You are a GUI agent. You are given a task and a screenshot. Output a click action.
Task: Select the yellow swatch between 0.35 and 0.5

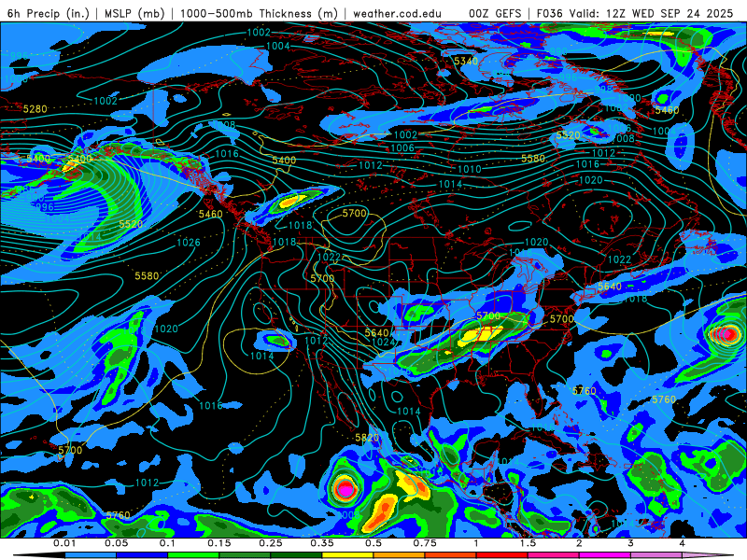[x=347, y=555]
